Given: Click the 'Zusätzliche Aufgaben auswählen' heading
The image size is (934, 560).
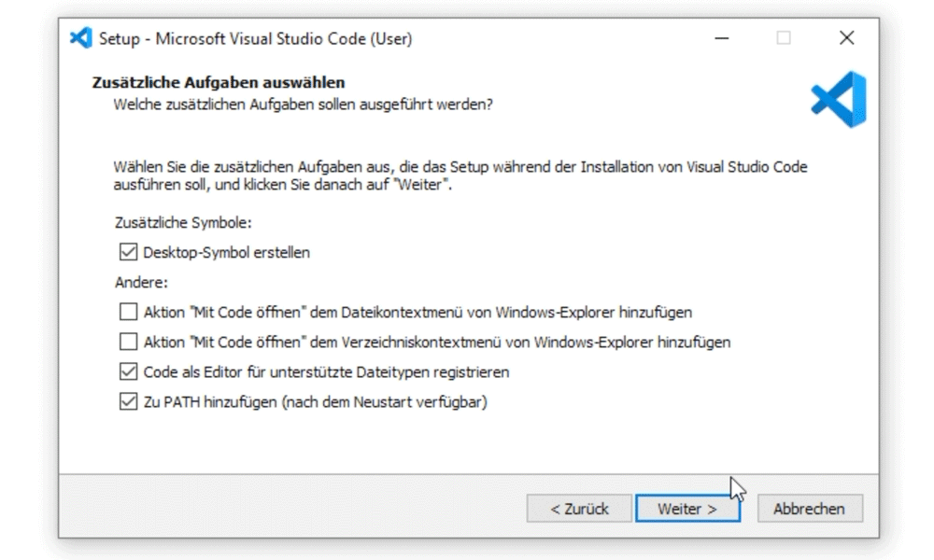Looking at the screenshot, I should coord(219,82).
